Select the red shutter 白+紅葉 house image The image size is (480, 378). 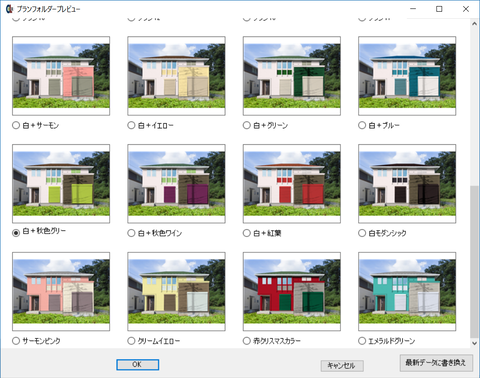292,184
